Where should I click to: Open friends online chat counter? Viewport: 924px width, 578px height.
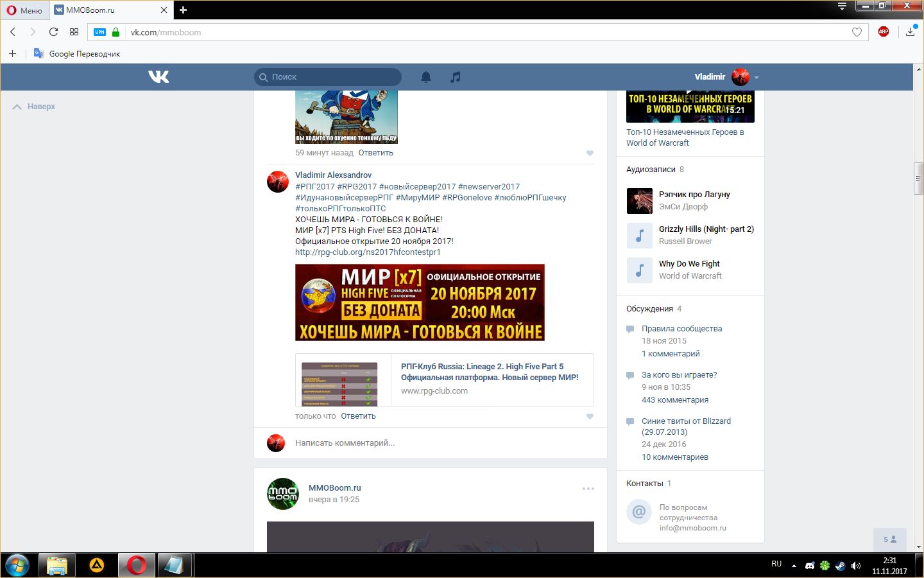tap(890, 539)
